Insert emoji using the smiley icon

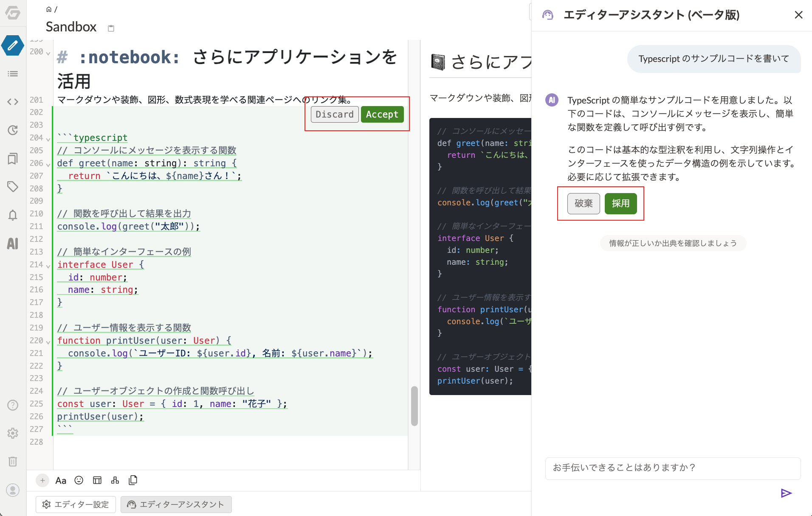pos(79,480)
